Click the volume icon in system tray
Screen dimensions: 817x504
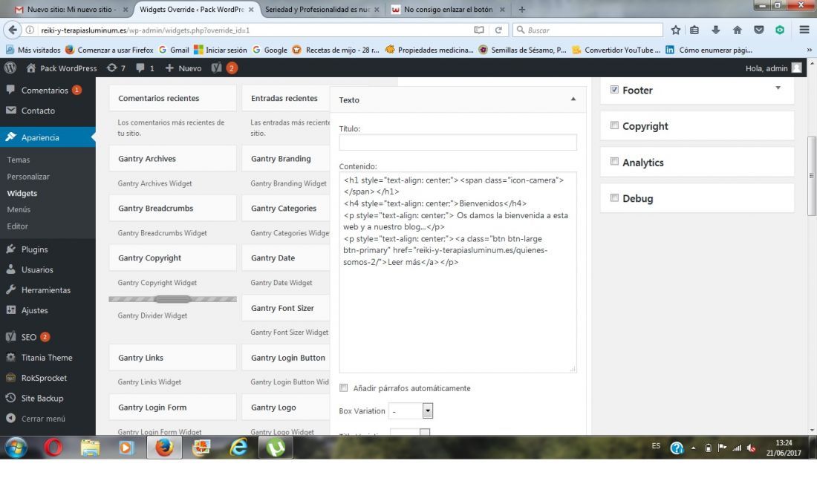752,448
